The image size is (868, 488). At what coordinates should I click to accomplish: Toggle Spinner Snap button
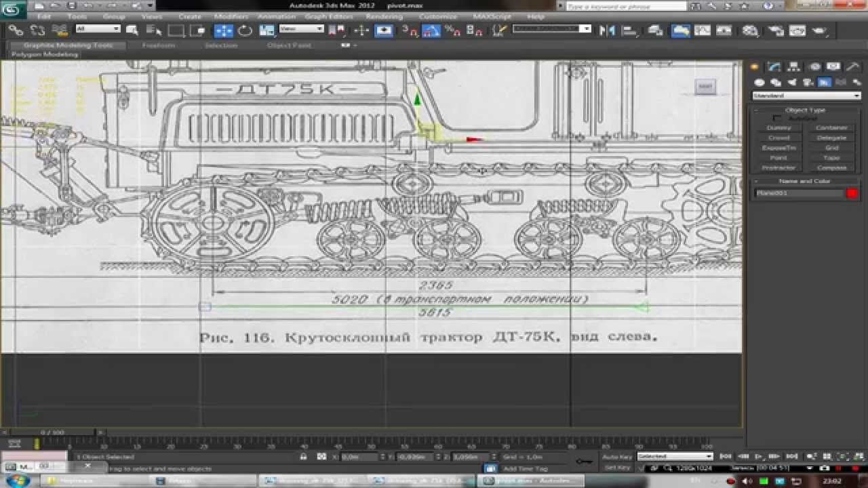click(475, 30)
